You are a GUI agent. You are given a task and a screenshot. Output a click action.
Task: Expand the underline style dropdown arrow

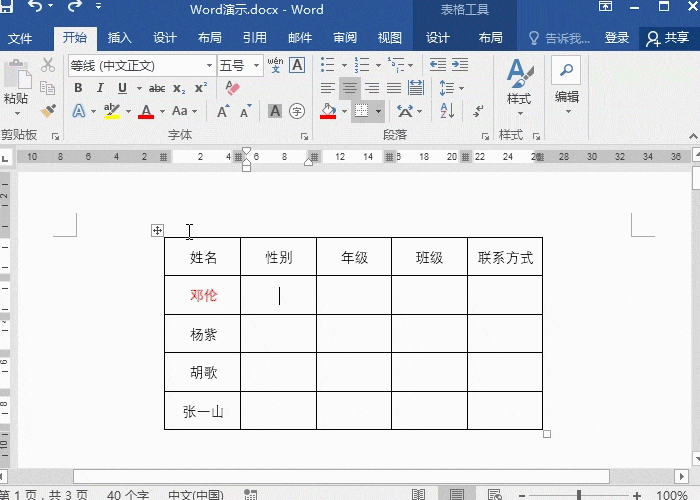[x=139, y=88]
